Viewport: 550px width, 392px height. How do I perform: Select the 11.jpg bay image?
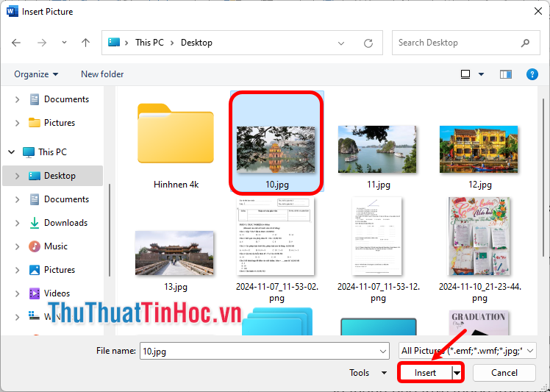tap(377, 149)
